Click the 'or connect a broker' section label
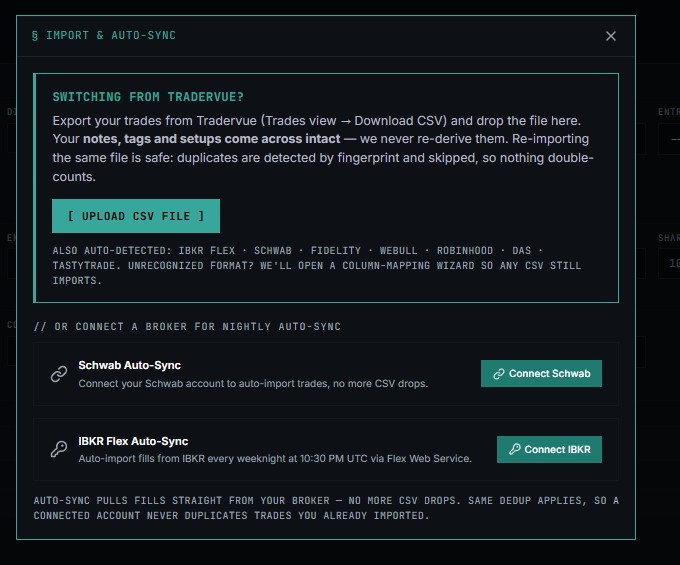This screenshot has width=680, height=565. click(x=187, y=326)
